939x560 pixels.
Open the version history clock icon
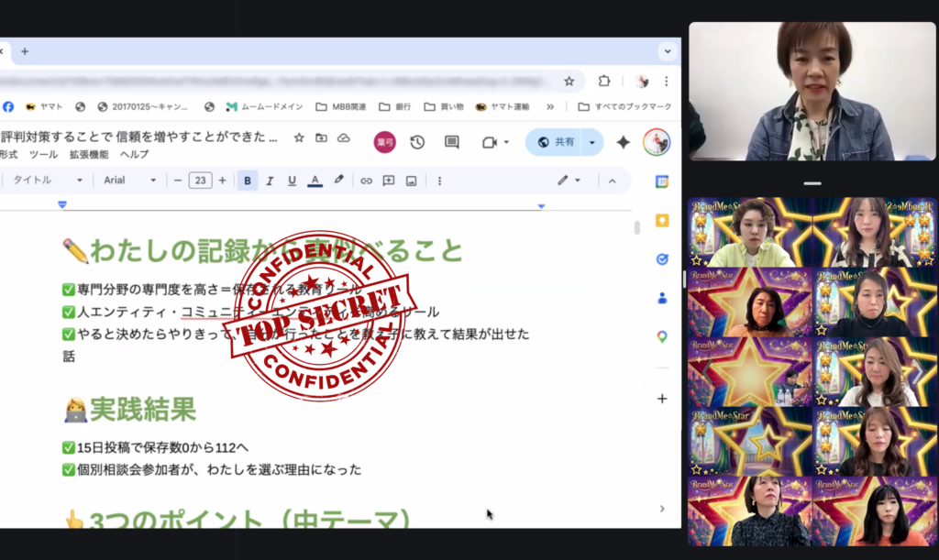pos(417,142)
